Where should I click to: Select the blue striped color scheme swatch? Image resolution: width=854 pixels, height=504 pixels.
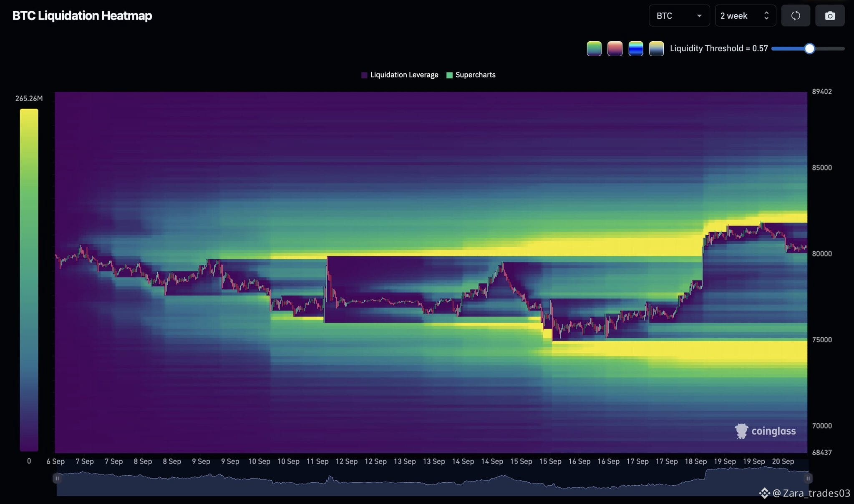pos(636,49)
